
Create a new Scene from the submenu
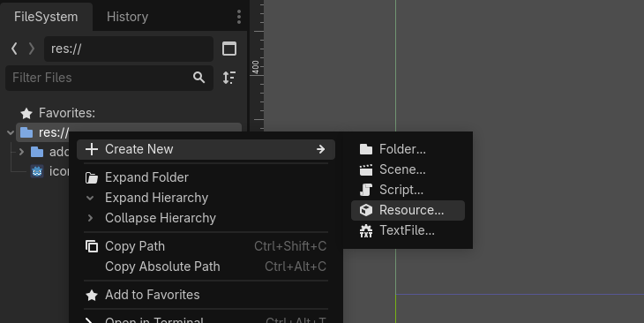(408, 169)
